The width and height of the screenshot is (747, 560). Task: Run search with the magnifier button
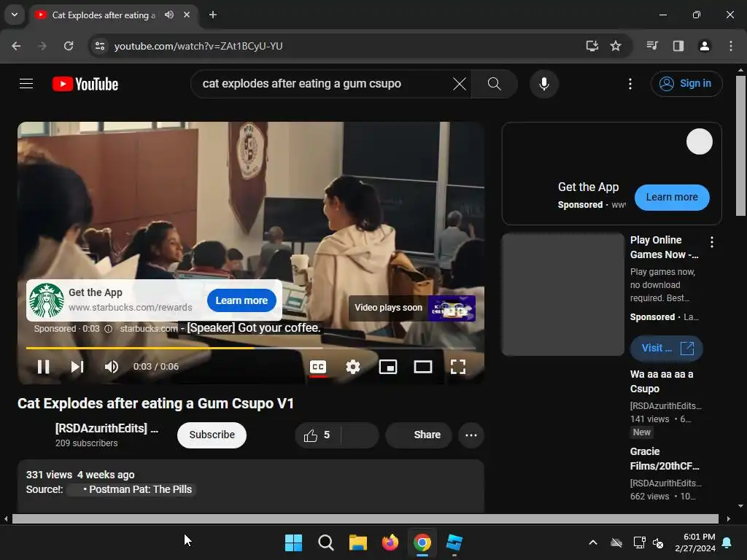[494, 84]
